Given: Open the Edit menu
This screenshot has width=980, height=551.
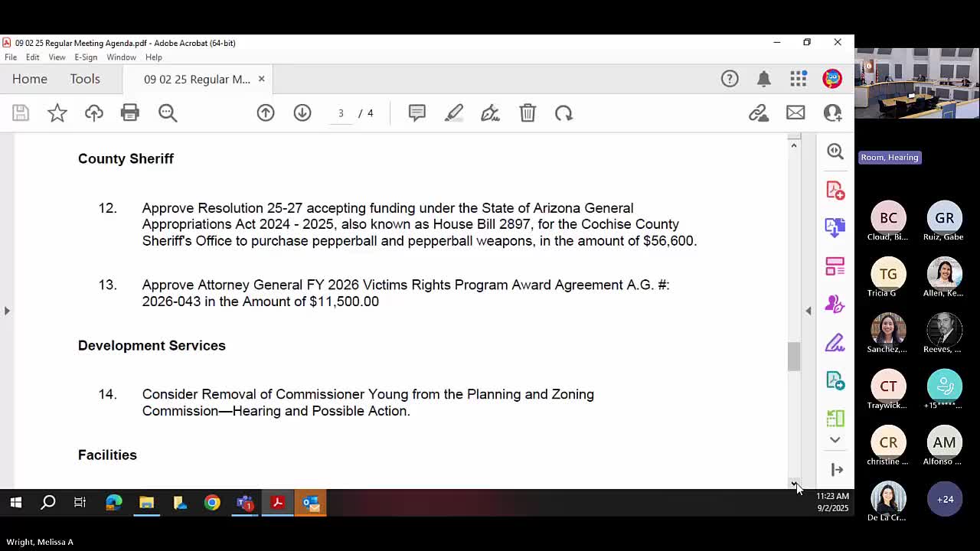Looking at the screenshot, I should 32,57.
